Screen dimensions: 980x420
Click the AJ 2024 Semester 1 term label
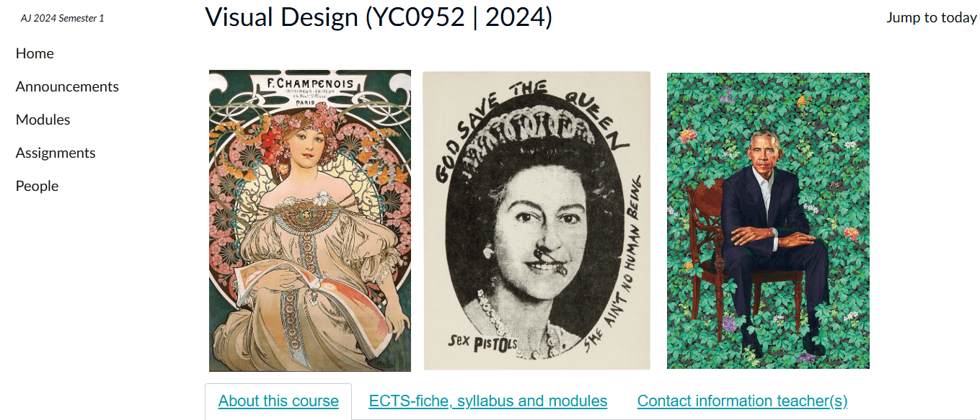coord(63,18)
